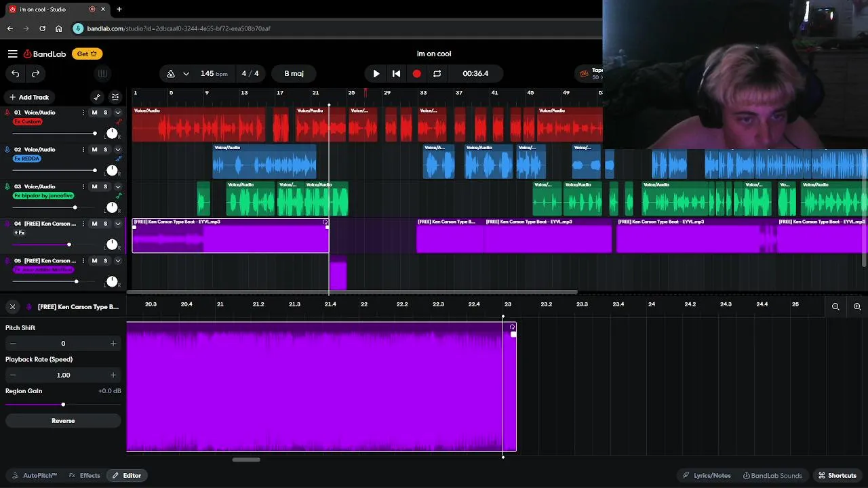Reverse the selected audio region
Screen dimensions: 868x488
coord(63,421)
